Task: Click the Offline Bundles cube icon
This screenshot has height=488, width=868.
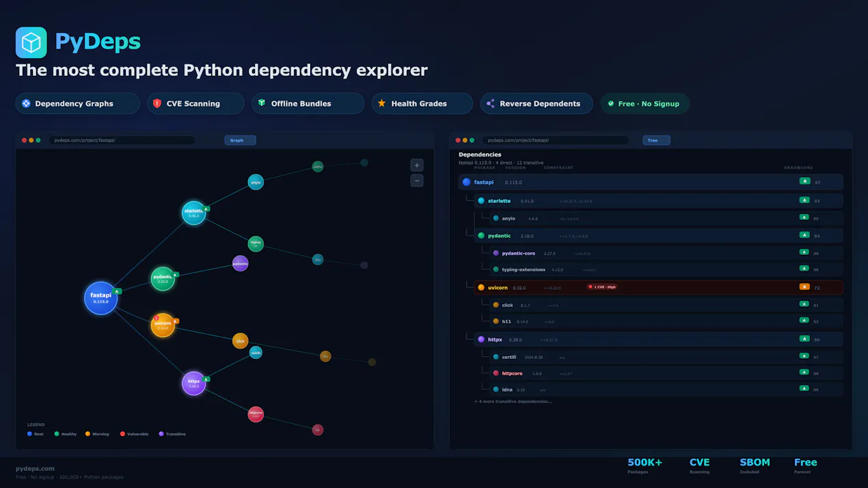Action: click(x=262, y=103)
